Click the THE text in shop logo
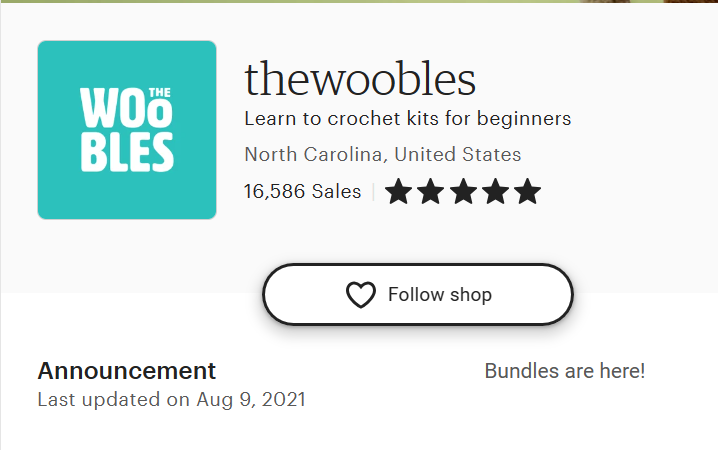The width and height of the screenshot is (718, 450). 160,93
